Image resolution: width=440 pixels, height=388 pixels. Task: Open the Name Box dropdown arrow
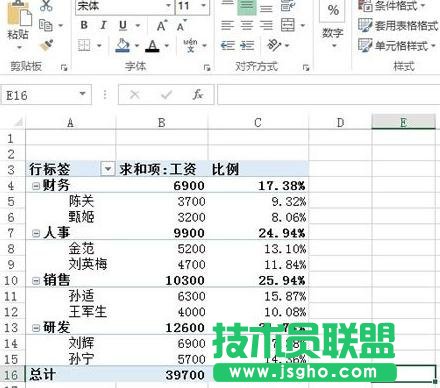click(82, 94)
